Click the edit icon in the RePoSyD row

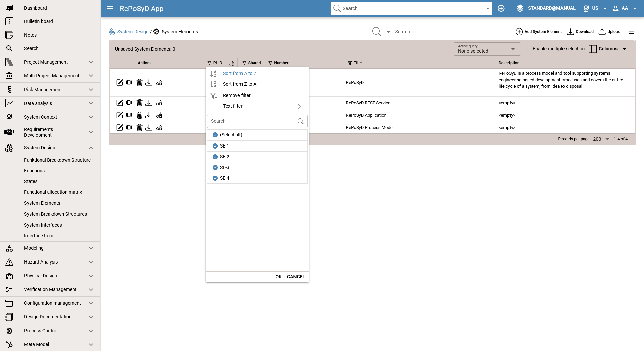(x=120, y=82)
